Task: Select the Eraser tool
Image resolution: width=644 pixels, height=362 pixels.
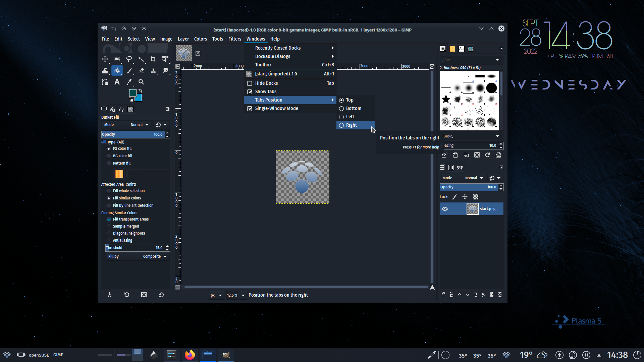Action: (141, 71)
